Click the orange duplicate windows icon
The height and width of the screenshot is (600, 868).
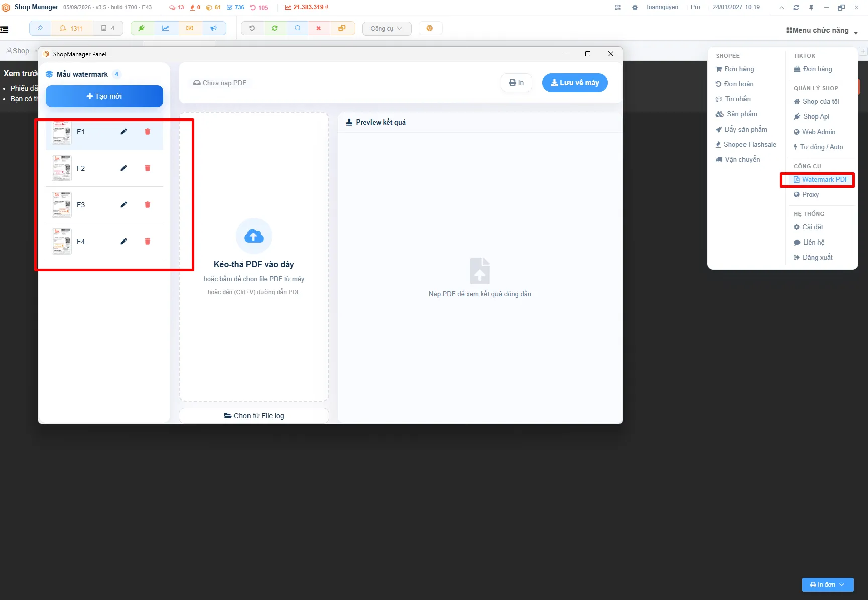342,28
